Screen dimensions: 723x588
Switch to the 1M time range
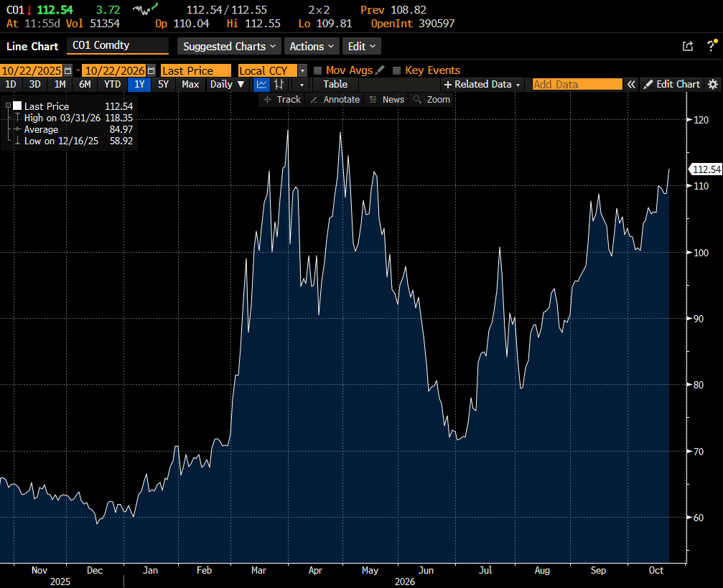pos(60,85)
